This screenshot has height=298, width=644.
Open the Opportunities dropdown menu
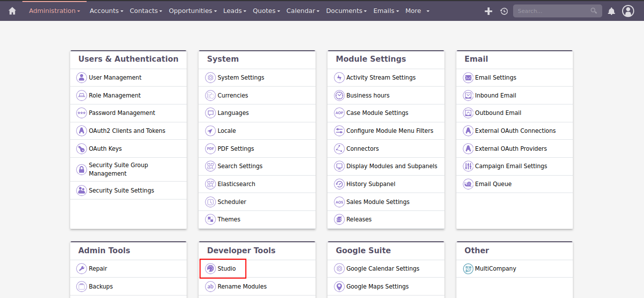(x=193, y=11)
